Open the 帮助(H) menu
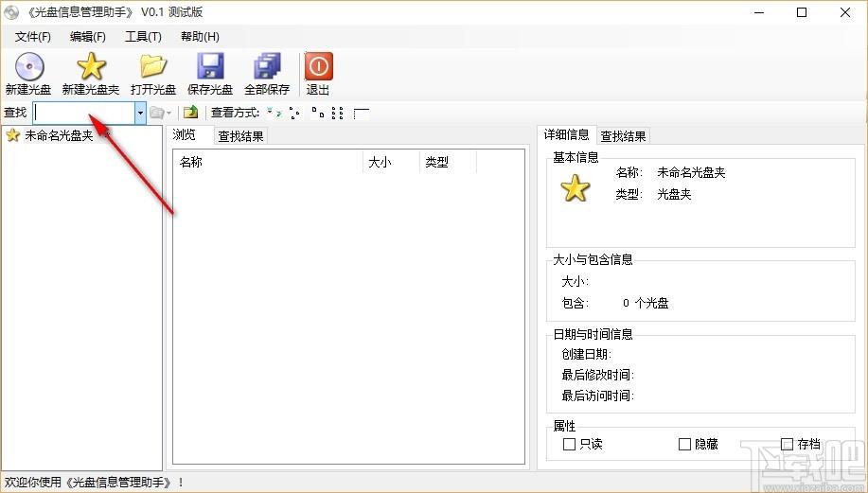868x493 pixels. point(200,37)
